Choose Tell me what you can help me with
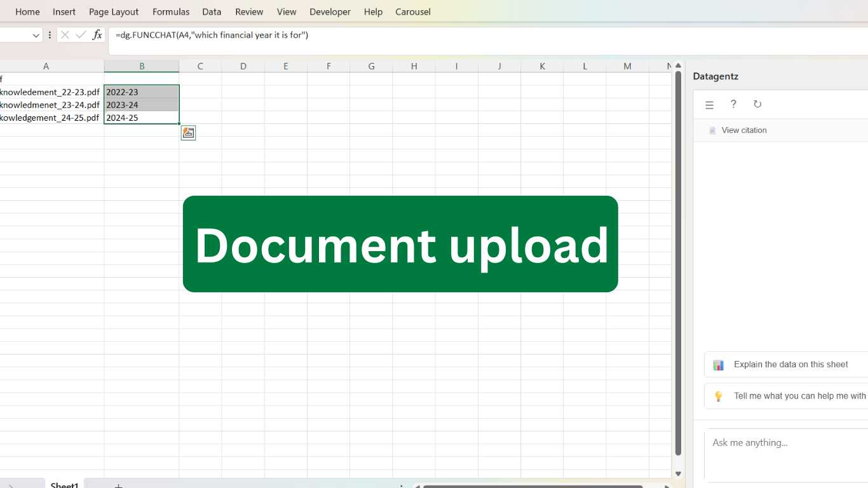Screen dimensions: 868x488 click(x=786, y=396)
